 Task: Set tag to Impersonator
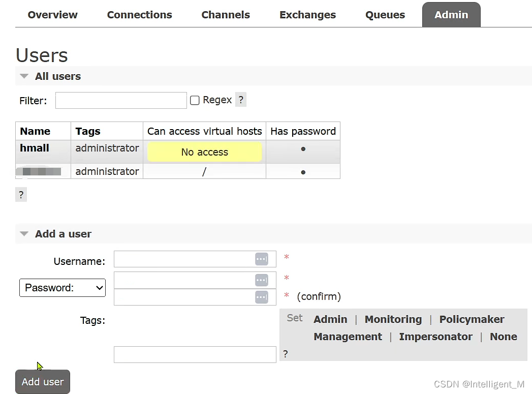[435, 337]
